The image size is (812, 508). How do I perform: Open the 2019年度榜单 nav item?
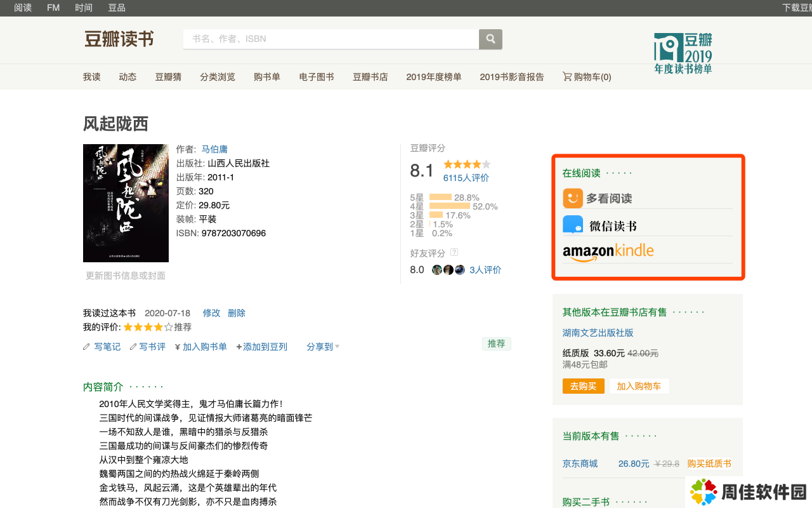434,77
